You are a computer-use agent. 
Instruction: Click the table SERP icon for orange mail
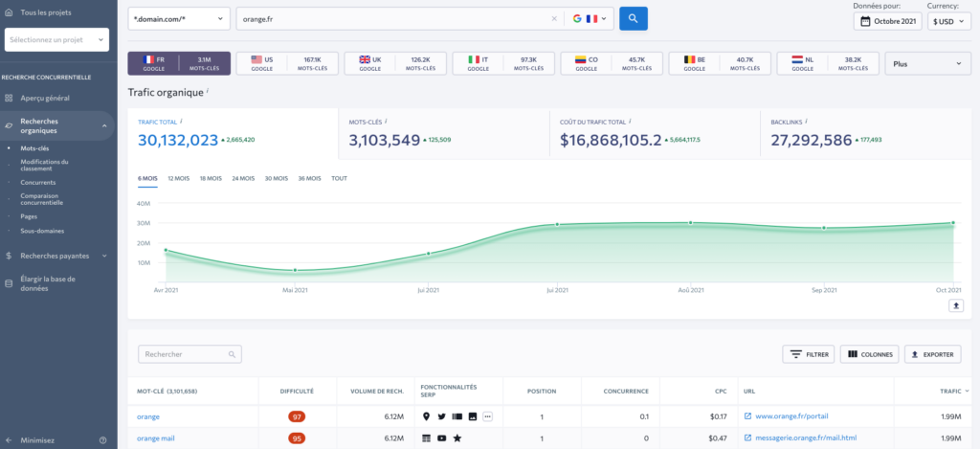pos(427,438)
